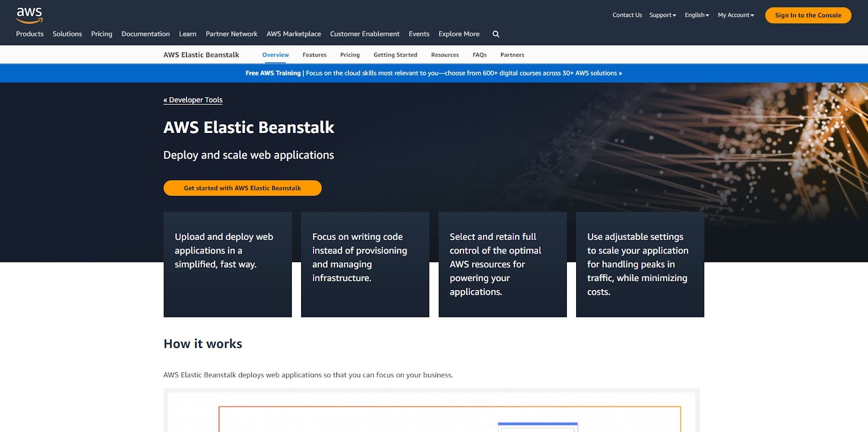Open Pricing in the main navigation
The image size is (868, 432).
(x=101, y=34)
